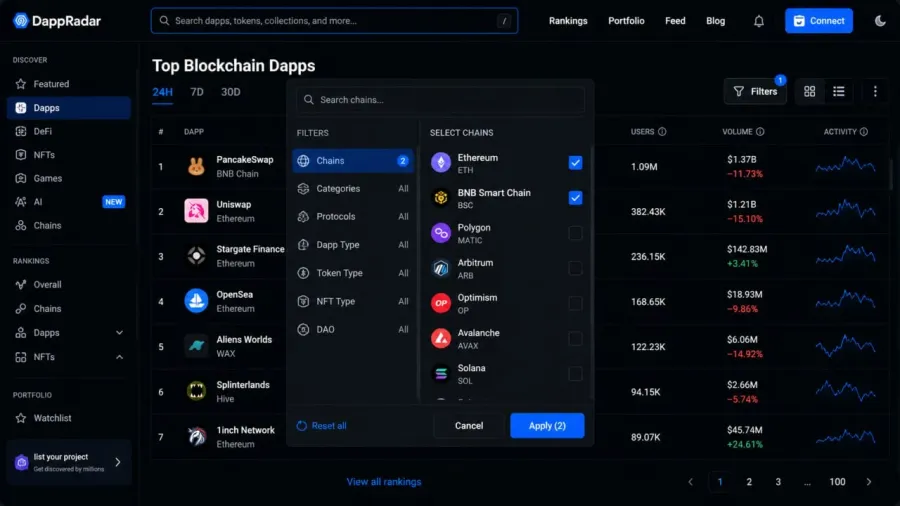Uncheck the BNB Smart Chain checkbox
900x506 pixels.
[x=575, y=198]
